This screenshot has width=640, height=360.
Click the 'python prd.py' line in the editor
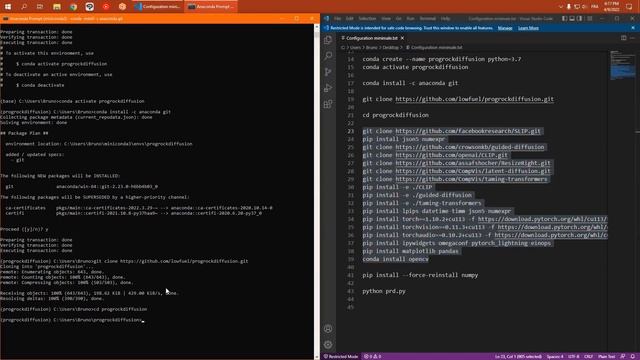point(384,291)
